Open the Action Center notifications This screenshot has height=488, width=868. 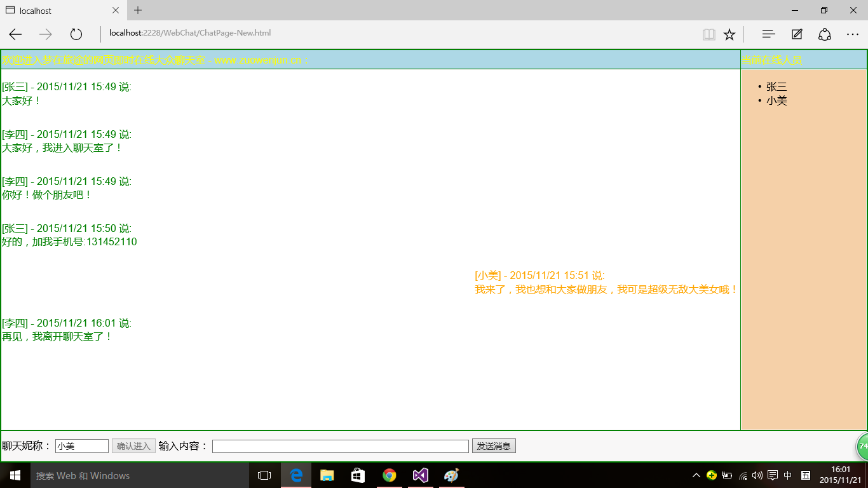click(773, 475)
